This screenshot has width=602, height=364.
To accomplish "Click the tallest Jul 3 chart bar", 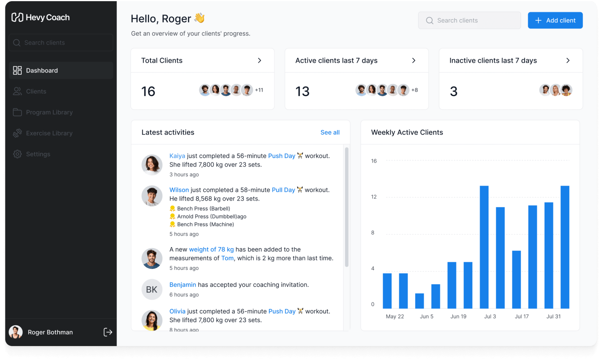I will [x=484, y=247].
